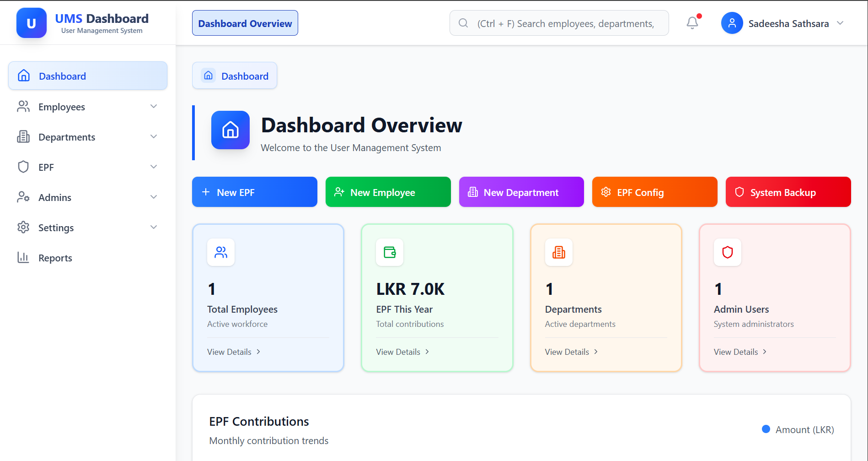Click the Admin Users card shield icon
The width and height of the screenshot is (868, 461).
(x=728, y=252)
